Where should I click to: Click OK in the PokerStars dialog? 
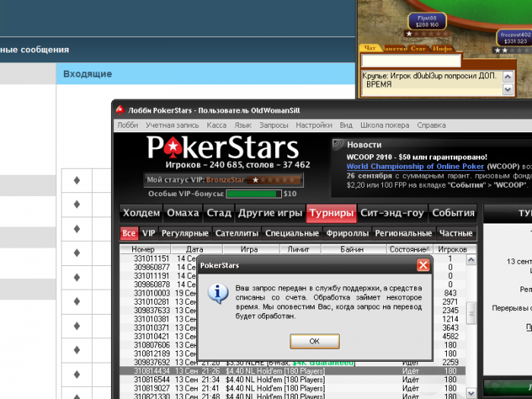315,341
